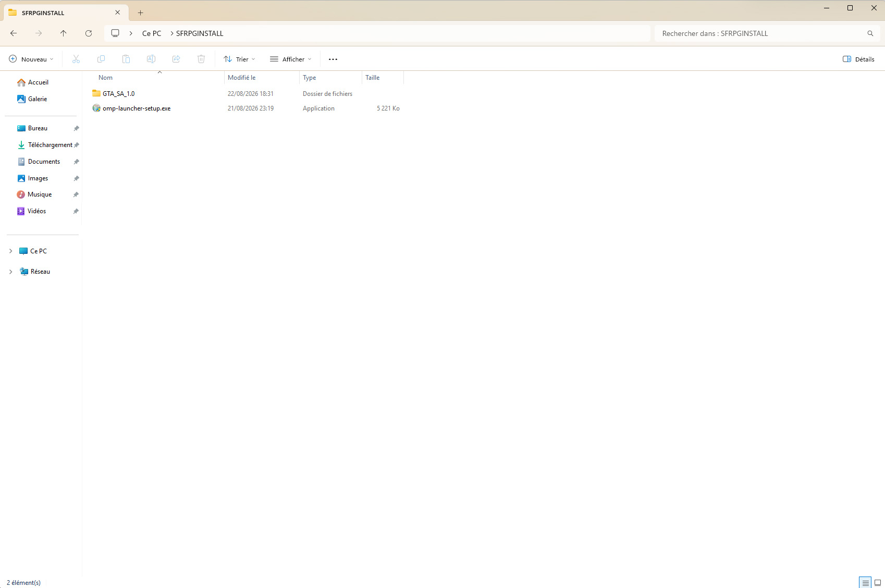Go back to the previous folder
This screenshot has width=885, height=588.
[14, 33]
